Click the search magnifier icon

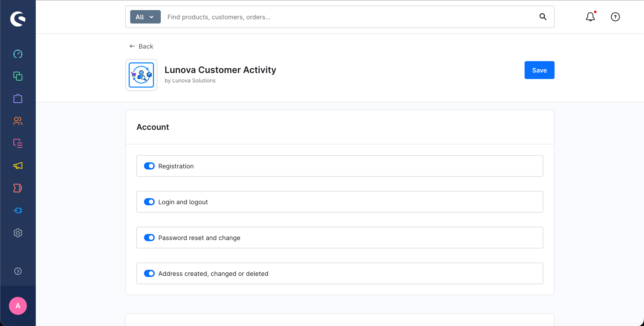543,17
